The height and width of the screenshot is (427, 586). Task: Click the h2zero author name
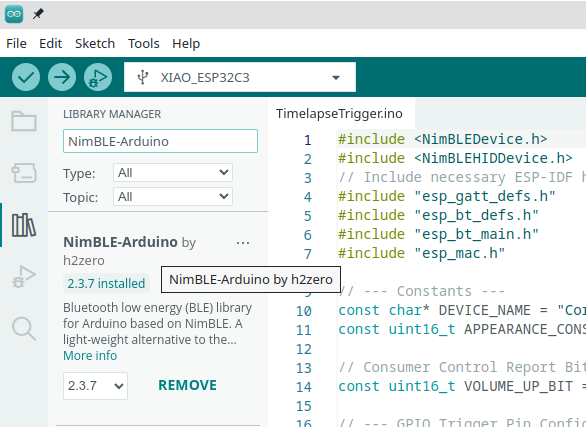(x=84, y=260)
